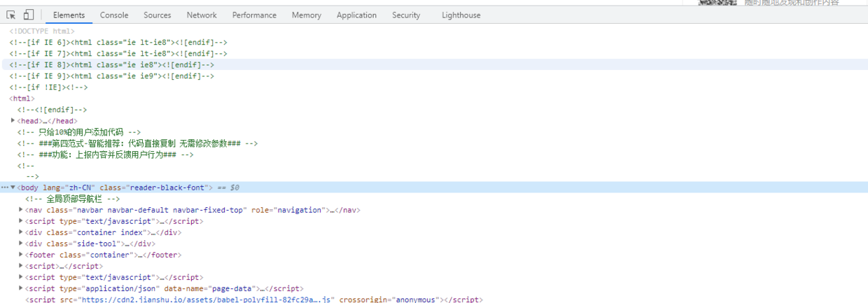Click the zh-CN lang attribute value
The width and height of the screenshot is (868, 303).
pyautogui.click(x=80, y=188)
